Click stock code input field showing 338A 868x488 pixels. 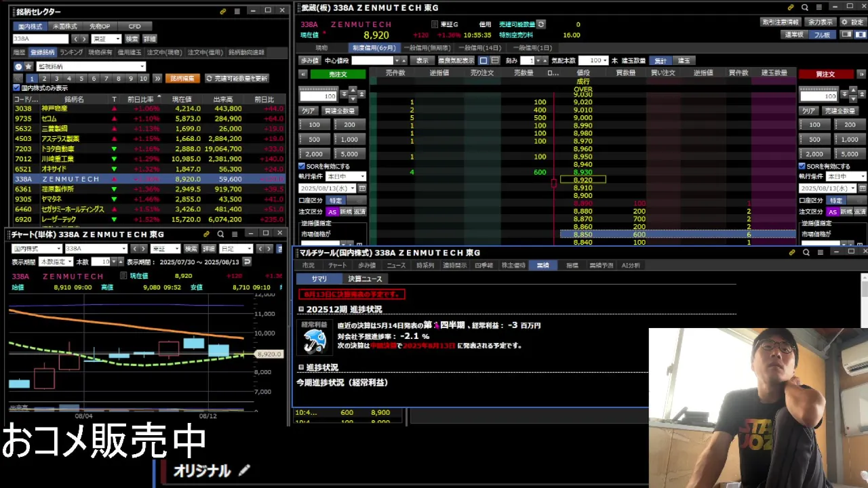coord(41,39)
